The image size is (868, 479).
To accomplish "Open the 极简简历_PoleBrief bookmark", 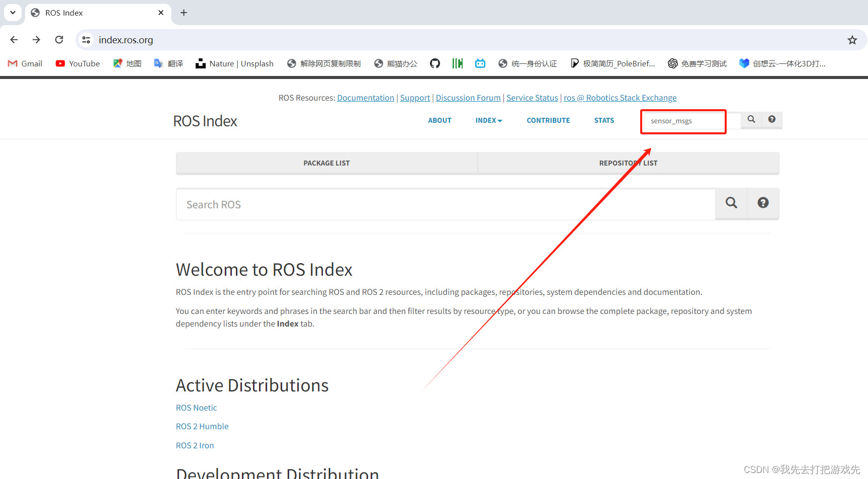I will pyautogui.click(x=613, y=63).
